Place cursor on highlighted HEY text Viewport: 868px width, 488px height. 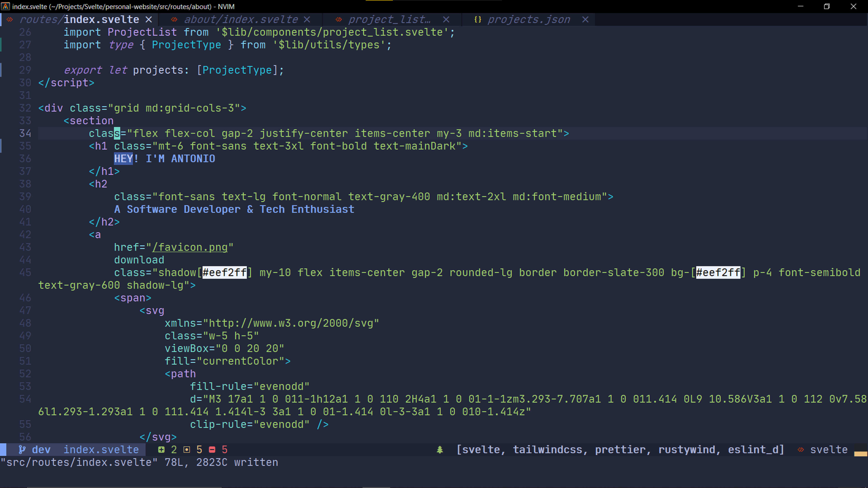123,159
